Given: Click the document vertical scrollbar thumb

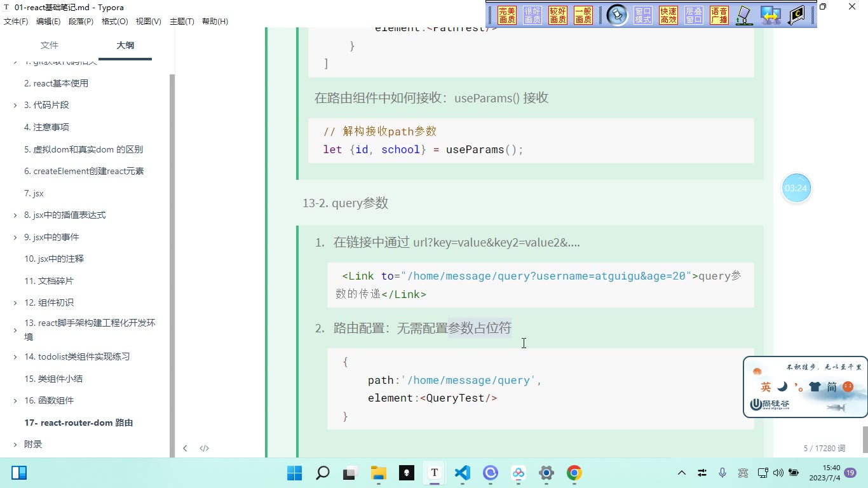Looking at the screenshot, I should point(865,439).
